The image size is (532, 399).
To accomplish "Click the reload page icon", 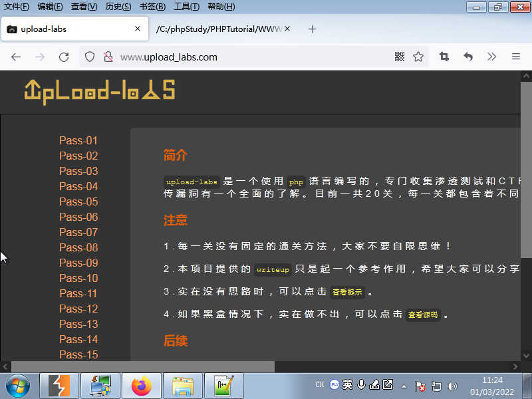I will (63, 57).
